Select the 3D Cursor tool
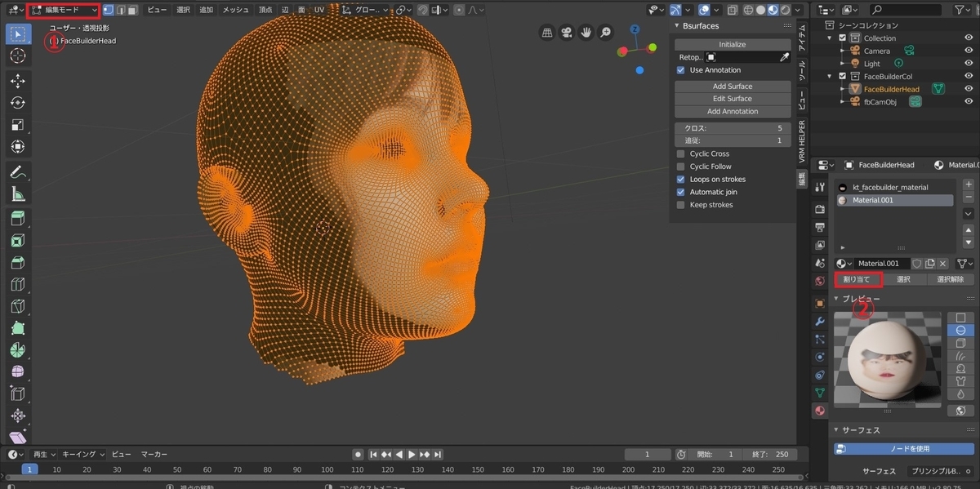The width and height of the screenshot is (980, 489). pos(17,56)
